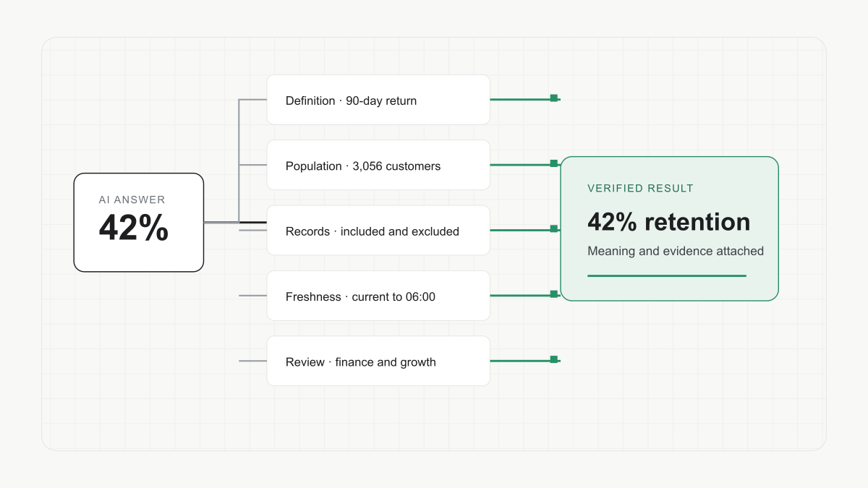The height and width of the screenshot is (488, 868).
Task: Click 'Meaning and evidence attached' text
Action: pyautogui.click(x=676, y=252)
